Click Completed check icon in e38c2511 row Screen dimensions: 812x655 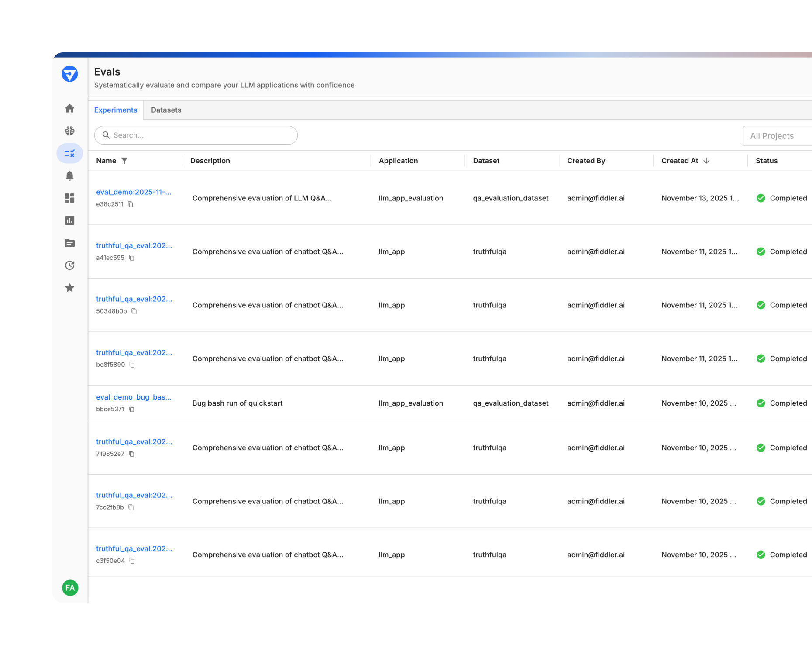coord(761,198)
